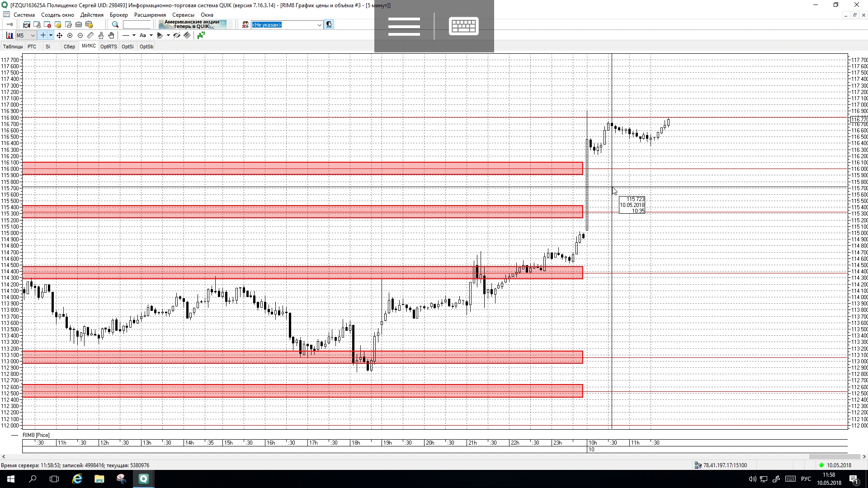
Task: Switch to the OptRTS tab
Action: 108,47
